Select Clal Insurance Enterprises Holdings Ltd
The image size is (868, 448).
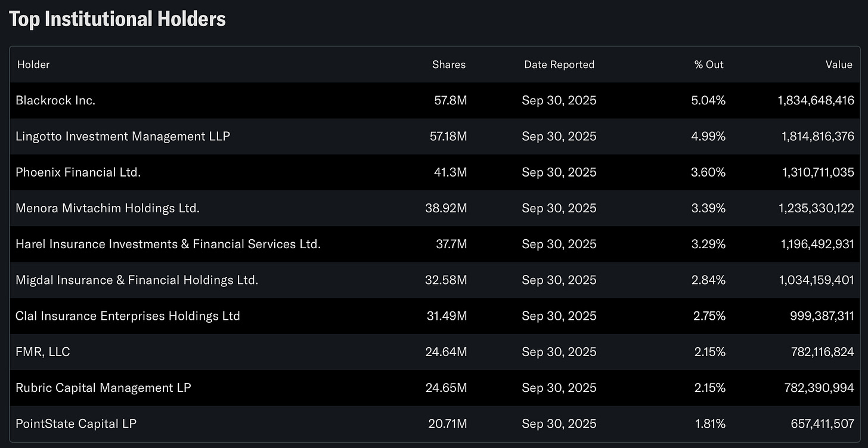pos(128,316)
